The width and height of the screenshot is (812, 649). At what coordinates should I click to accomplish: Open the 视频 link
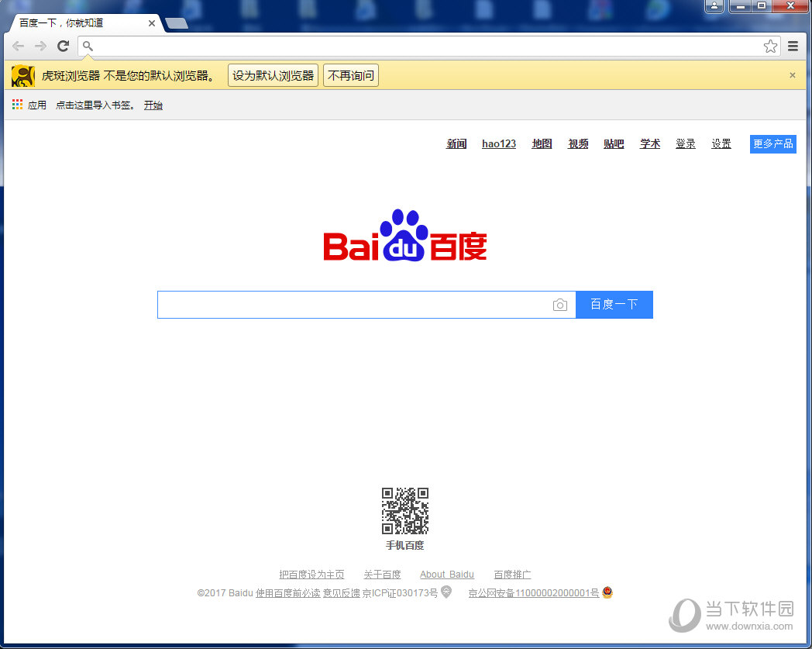[x=578, y=143]
